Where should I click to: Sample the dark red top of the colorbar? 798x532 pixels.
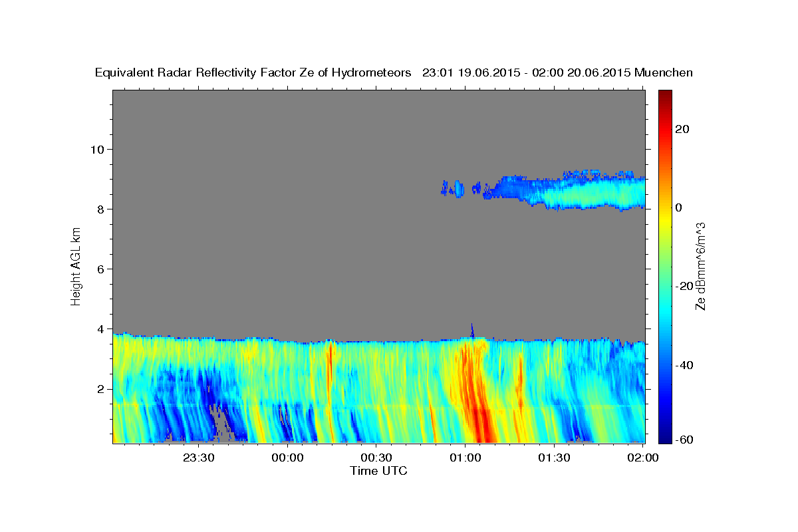pos(665,94)
